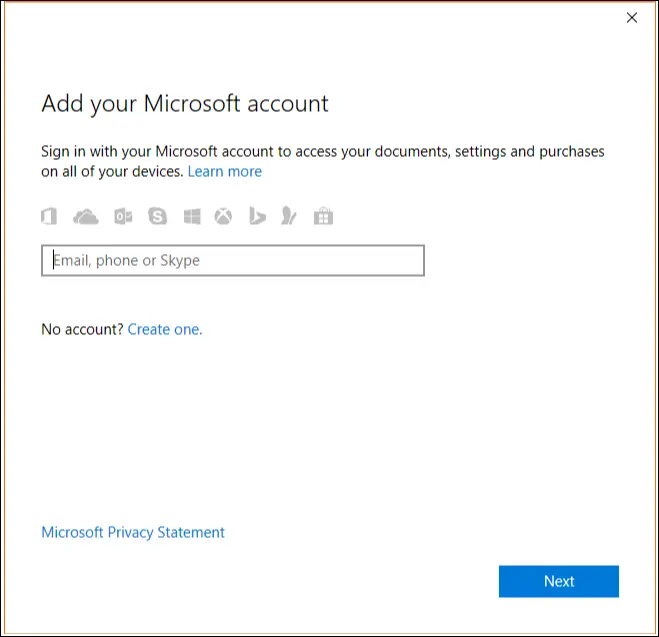The height and width of the screenshot is (637, 659).
Task: Click the No account? label text
Action: click(82, 329)
